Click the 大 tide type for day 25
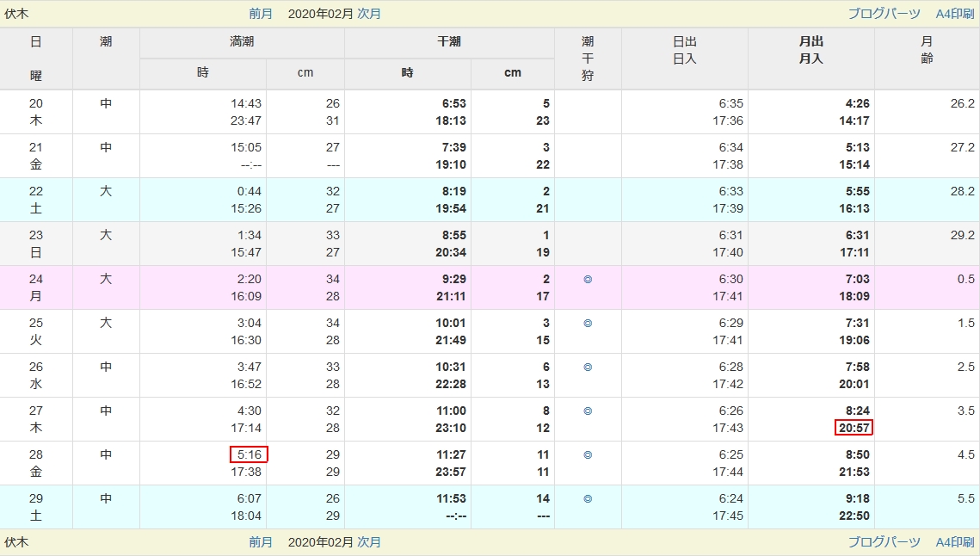Image resolution: width=980 pixels, height=556 pixels. click(x=106, y=323)
